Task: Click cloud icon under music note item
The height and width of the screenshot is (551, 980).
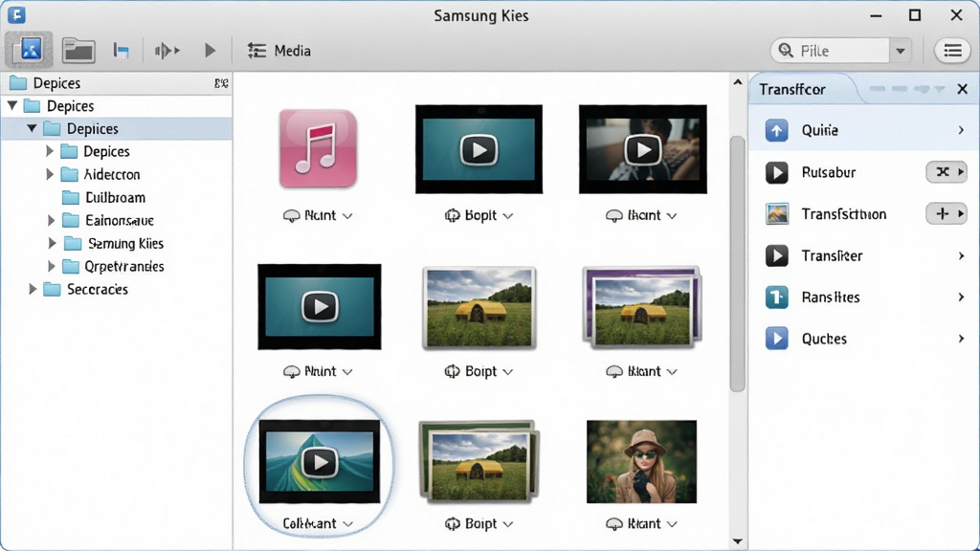Action: [291, 216]
